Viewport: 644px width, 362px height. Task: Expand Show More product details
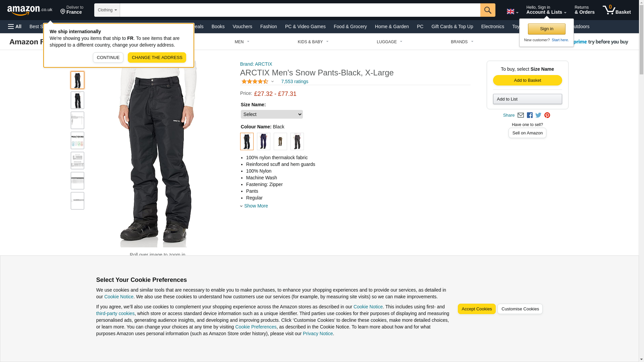[256, 206]
